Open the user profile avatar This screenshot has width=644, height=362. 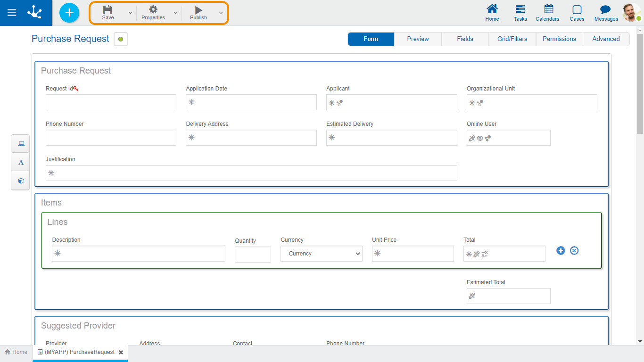631,13
